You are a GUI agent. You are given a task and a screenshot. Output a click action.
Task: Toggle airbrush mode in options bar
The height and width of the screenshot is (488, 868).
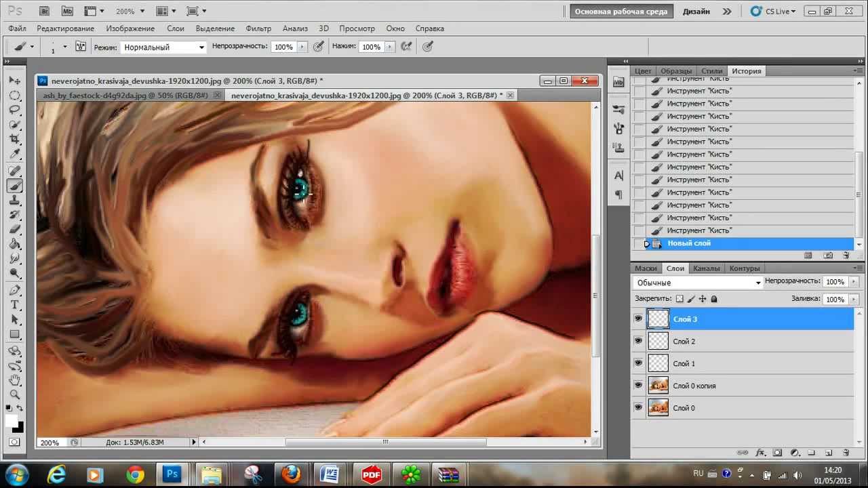click(x=406, y=47)
